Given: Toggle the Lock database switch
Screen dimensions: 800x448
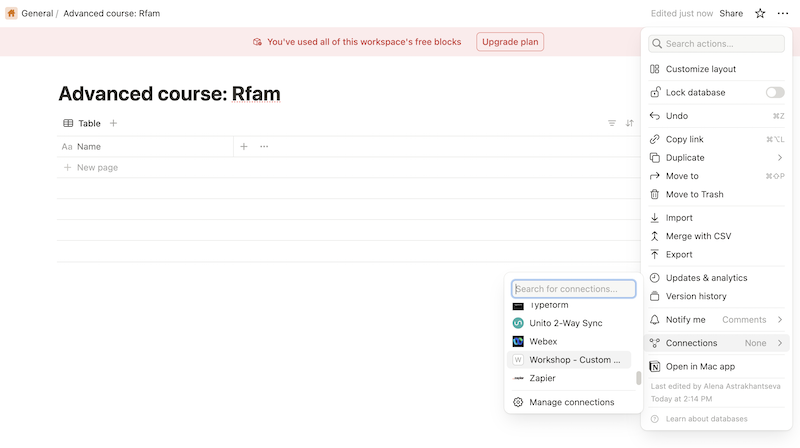Looking at the screenshot, I should pyautogui.click(x=774, y=92).
